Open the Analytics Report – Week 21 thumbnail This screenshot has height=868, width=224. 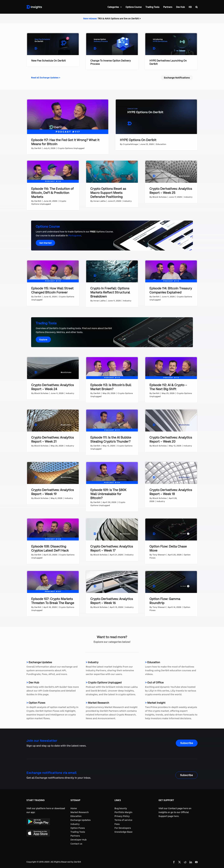53,420
